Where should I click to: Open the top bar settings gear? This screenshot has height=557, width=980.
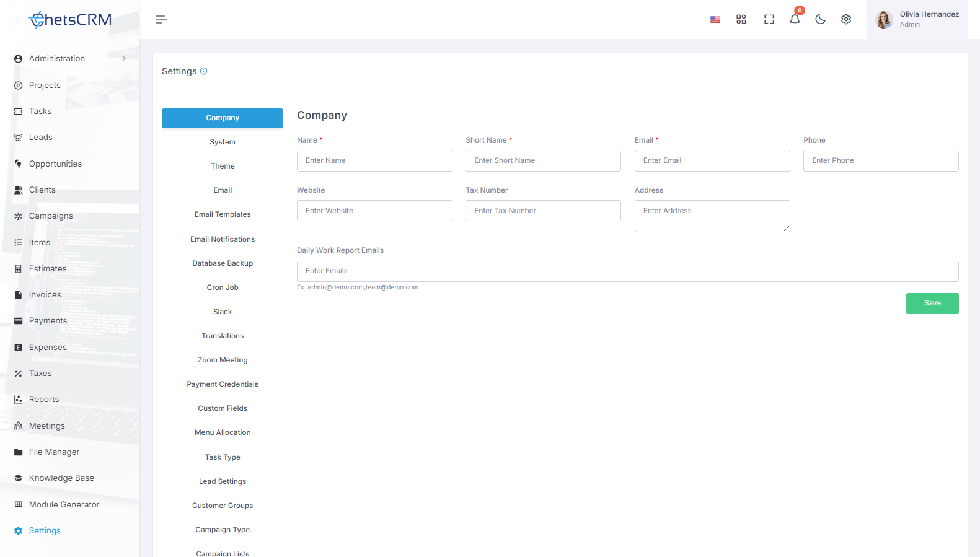pyautogui.click(x=846, y=20)
